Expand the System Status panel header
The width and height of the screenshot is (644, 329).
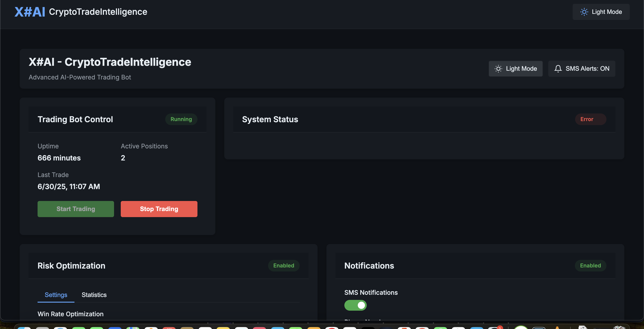[270, 119]
